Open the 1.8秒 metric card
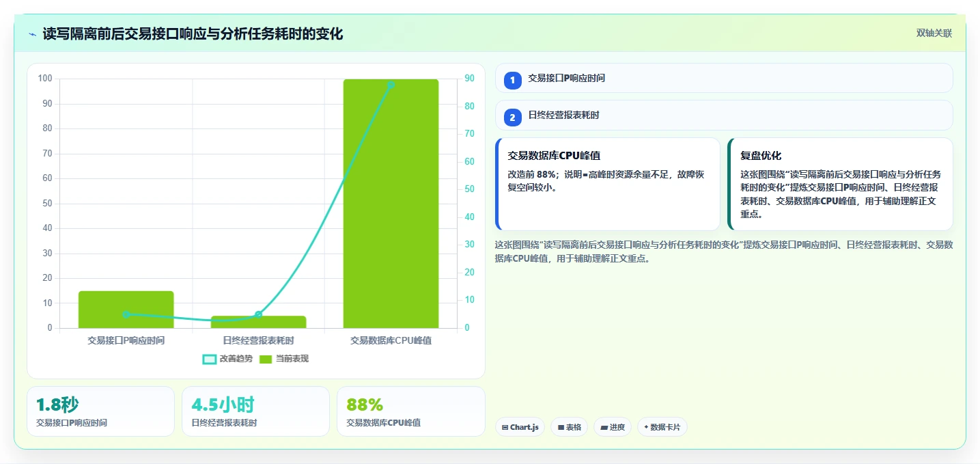 pos(100,411)
